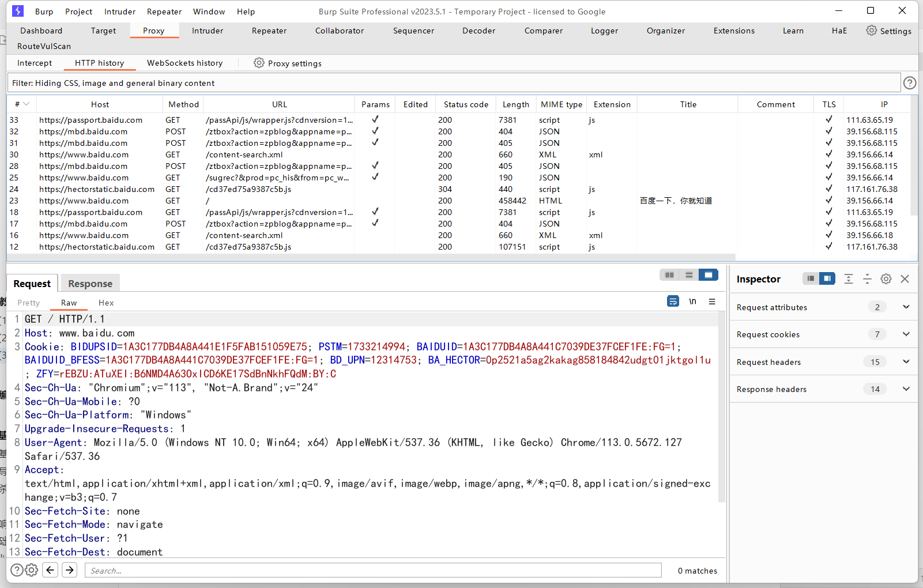Select history row 23 with HTML response
The image size is (923, 588).
(458, 201)
